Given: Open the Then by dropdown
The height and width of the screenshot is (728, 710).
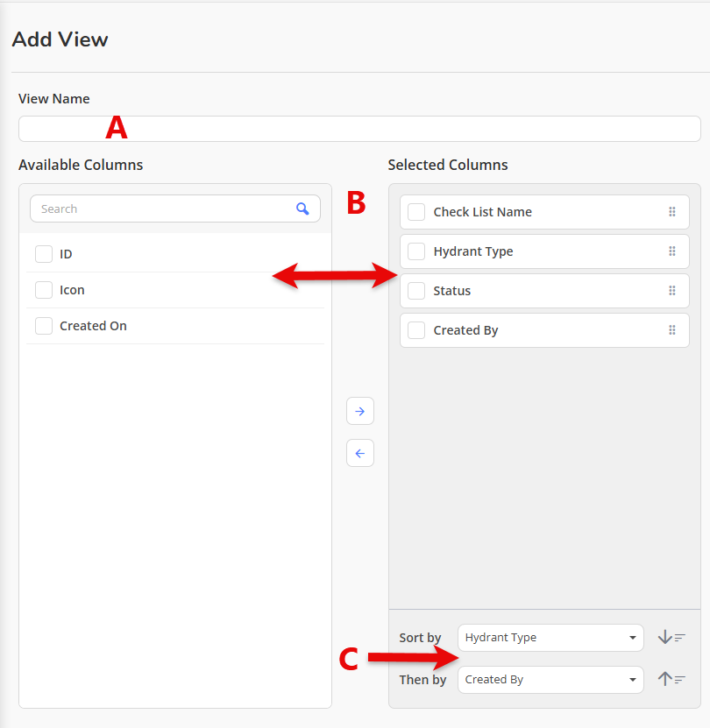Looking at the screenshot, I should click(550, 679).
